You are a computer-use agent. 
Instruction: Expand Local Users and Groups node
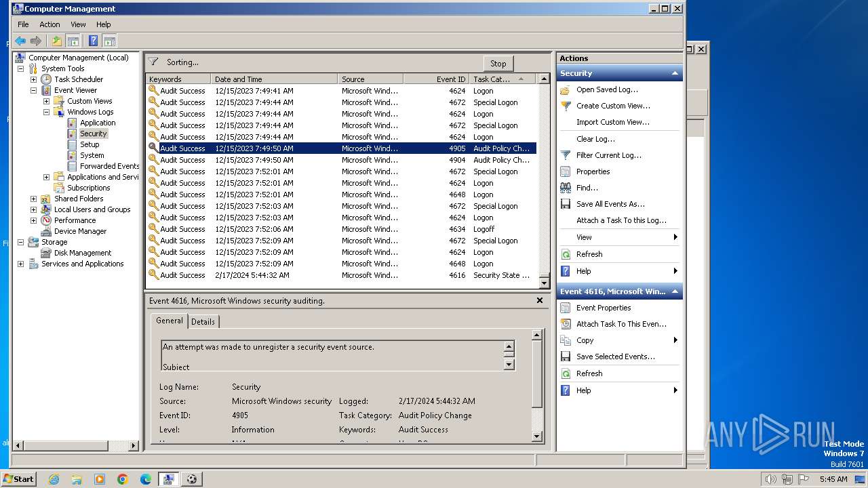point(33,209)
